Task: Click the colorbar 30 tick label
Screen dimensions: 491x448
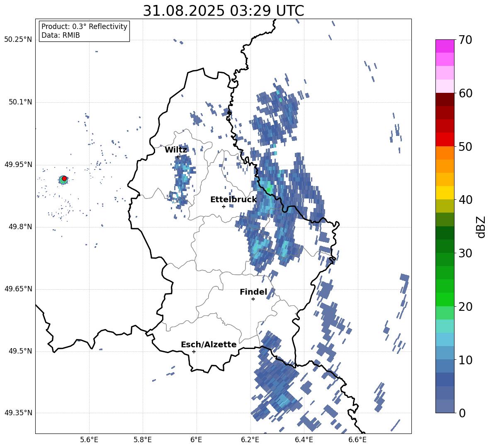Action: pyautogui.click(x=465, y=253)
